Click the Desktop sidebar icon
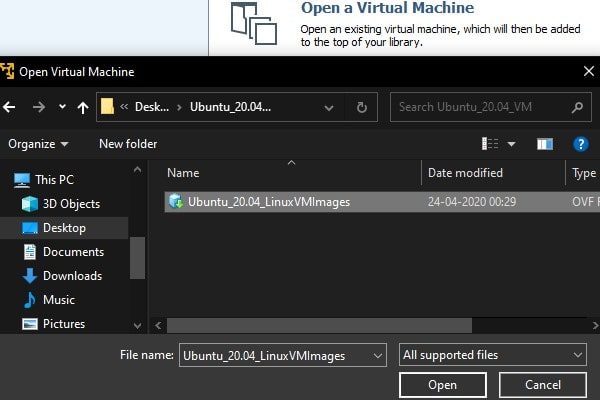Viewport: 600px width, 400px height. (29, 228)
